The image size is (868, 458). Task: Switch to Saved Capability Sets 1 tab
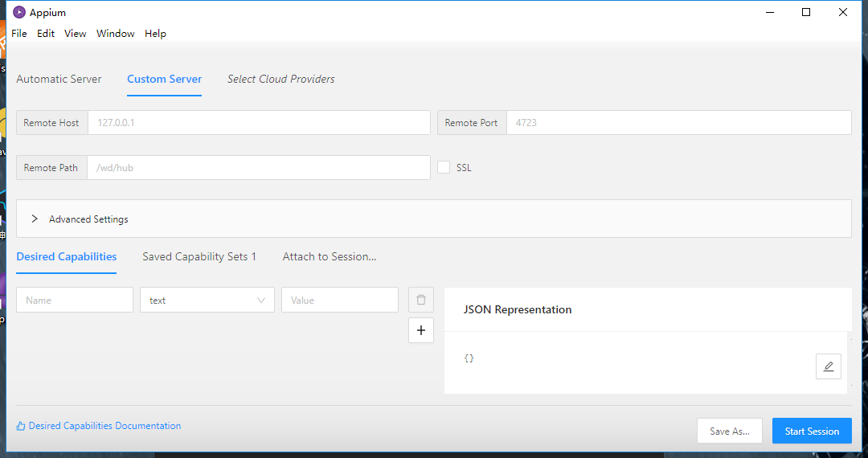click(199, 256)
